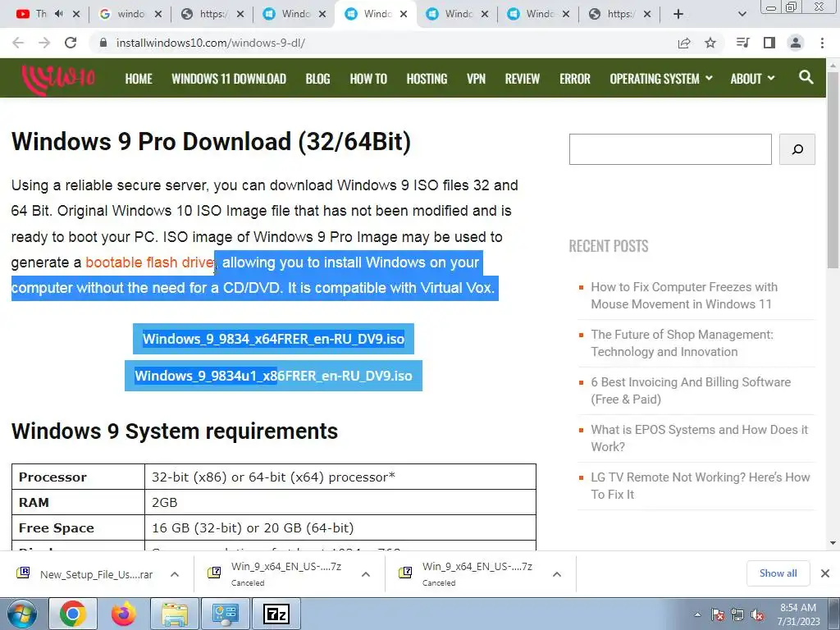Open the Error menu item
The width and height of the screenshot is (840, 630).
click(575, 79)
